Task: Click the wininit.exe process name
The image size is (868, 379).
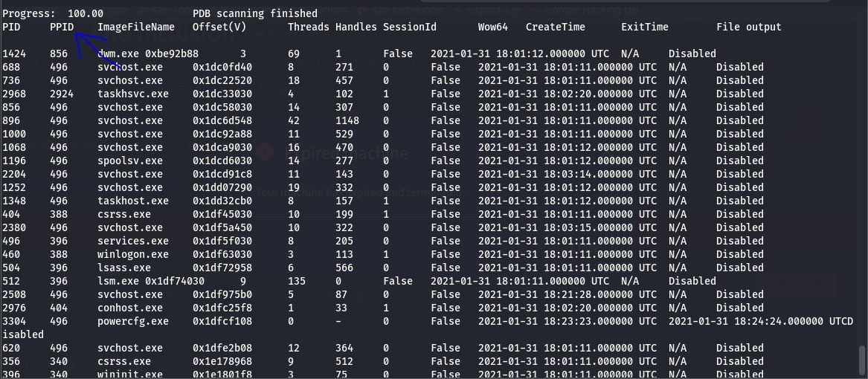Action: [x=130, y=375]
